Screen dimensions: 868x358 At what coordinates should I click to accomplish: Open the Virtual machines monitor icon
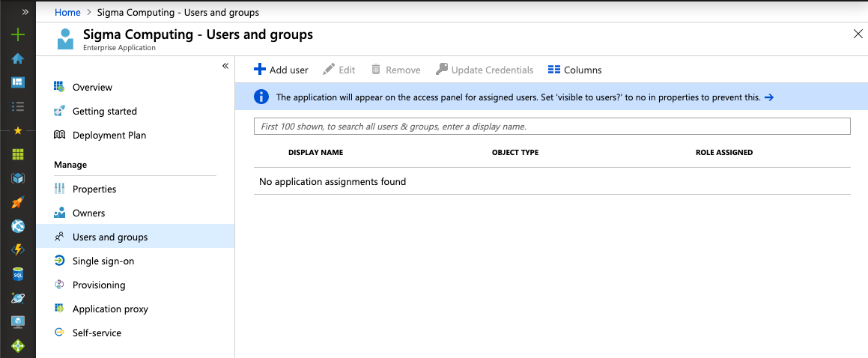18,321
